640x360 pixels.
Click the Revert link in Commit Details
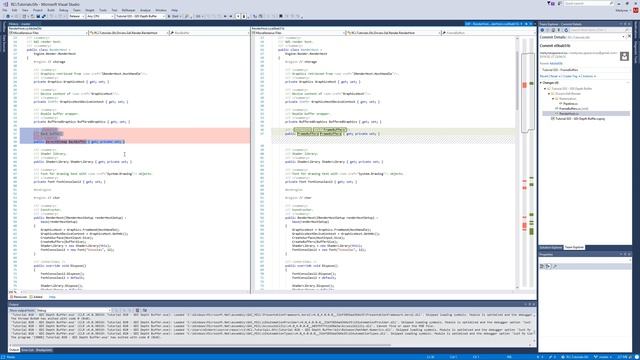pyautogui.click(x=544, y=76)
